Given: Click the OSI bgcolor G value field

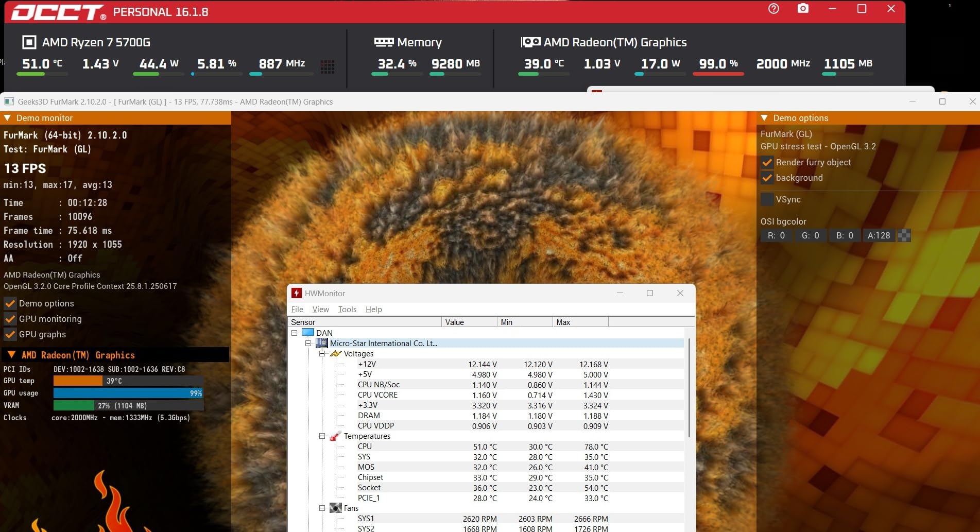Looking at the screenshot, I should tap(810, 235).
